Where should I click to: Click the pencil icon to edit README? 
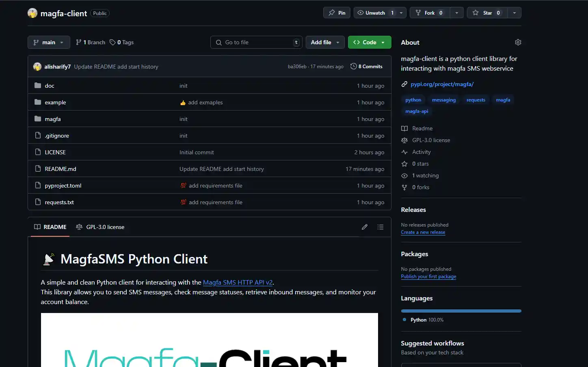click(364, 227)
